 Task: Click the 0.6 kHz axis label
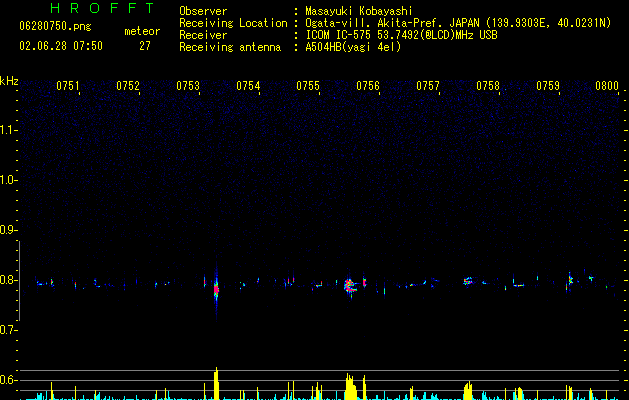(x=8, y=380)
